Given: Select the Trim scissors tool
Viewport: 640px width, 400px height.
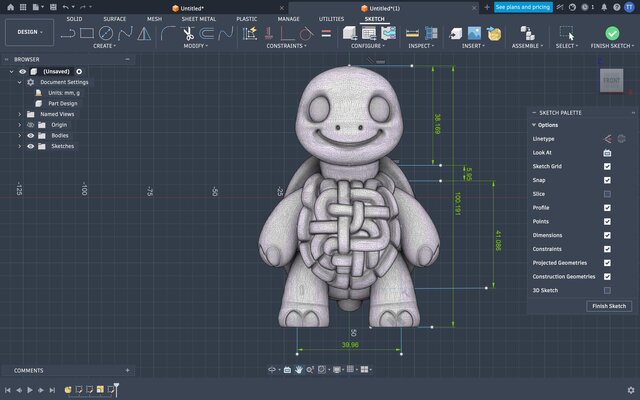Looking at the screenshot, I should point(188,33).
